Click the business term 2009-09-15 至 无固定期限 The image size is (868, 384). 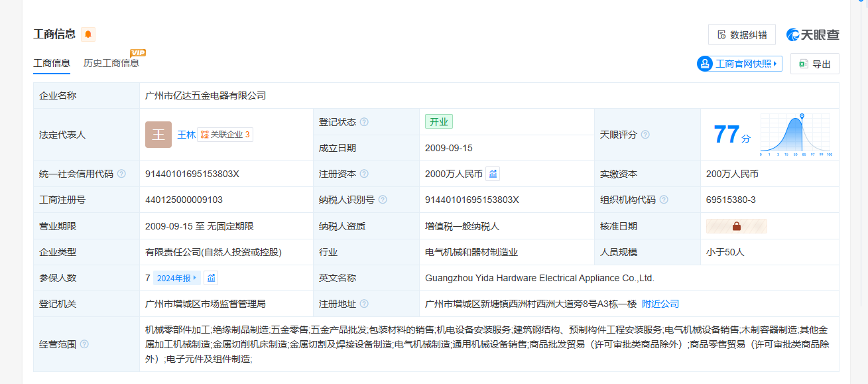(x=200, y=226)
